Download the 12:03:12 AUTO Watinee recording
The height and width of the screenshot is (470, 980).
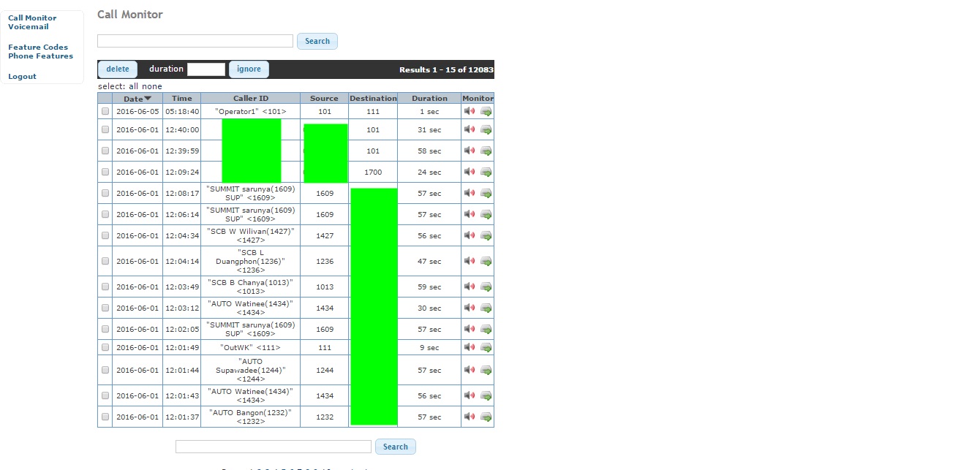(x=486, y=308)
